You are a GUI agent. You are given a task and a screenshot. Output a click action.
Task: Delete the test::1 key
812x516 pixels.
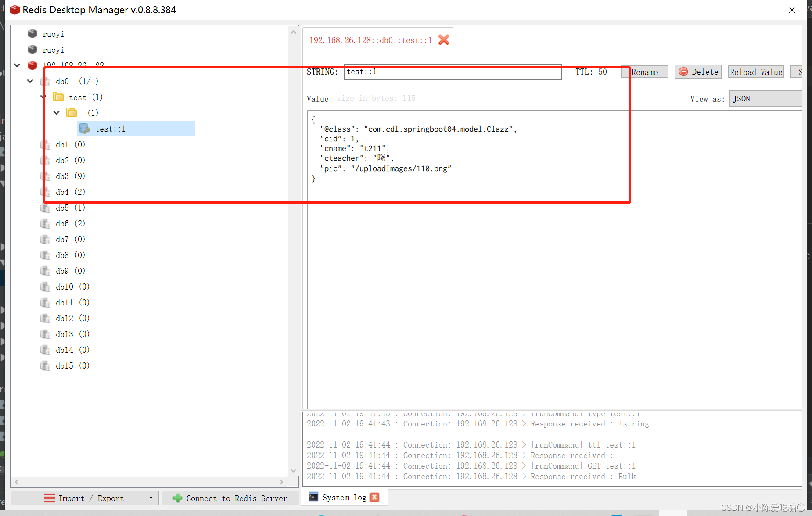click(x=698, y=72)
